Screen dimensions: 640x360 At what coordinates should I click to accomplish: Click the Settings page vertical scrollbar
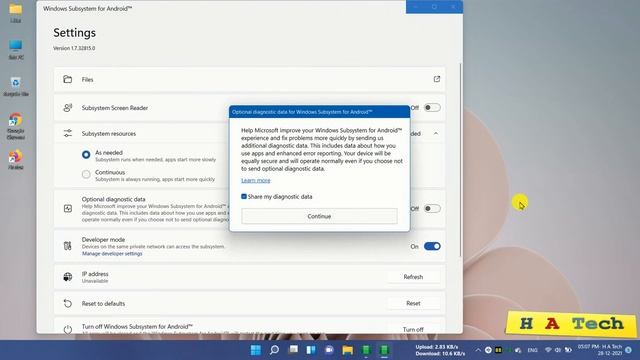[460, 160]
